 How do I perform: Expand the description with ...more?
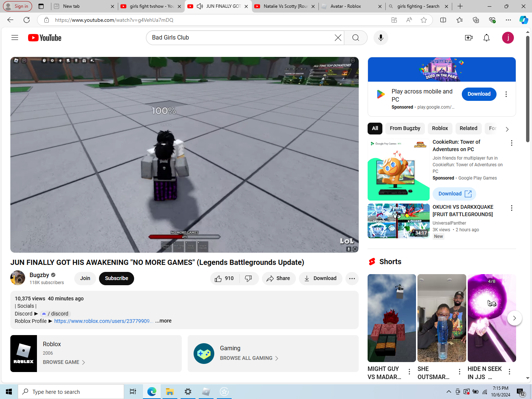[163, 321]
